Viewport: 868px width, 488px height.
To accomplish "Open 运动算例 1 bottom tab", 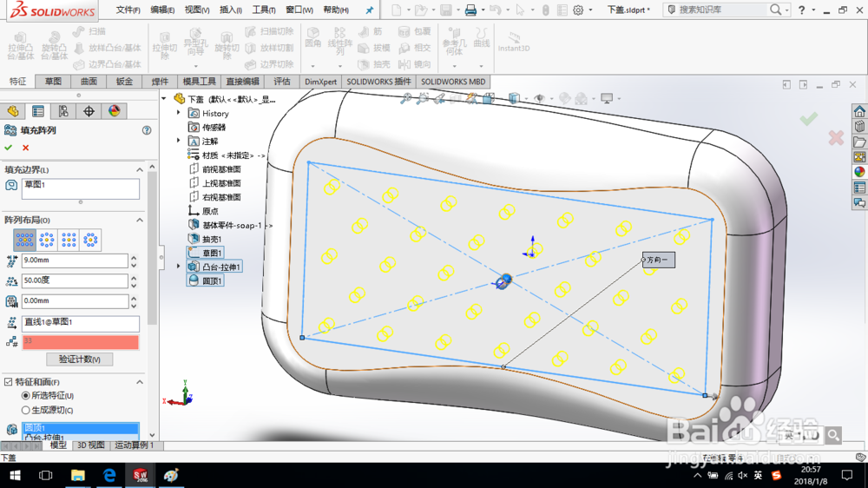I will tap(134, 445).
